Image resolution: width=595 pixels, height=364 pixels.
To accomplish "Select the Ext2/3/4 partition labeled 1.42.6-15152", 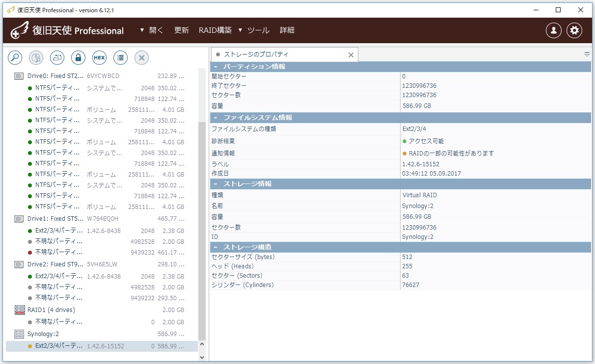I will click(x=102, y=346).
